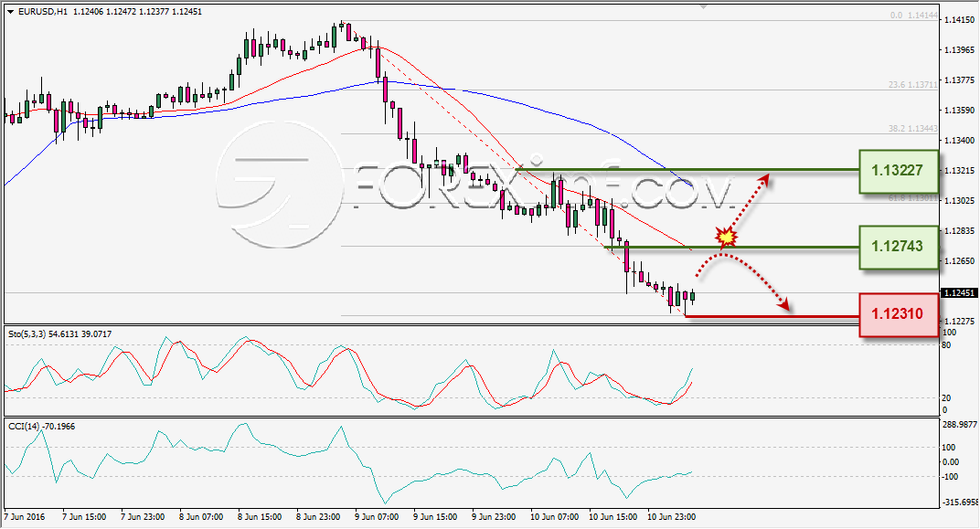Viewport: 980px width, 529px height.
Task: Click time axis label 10 Jun 15:00
Action: [x=613, y=517]
